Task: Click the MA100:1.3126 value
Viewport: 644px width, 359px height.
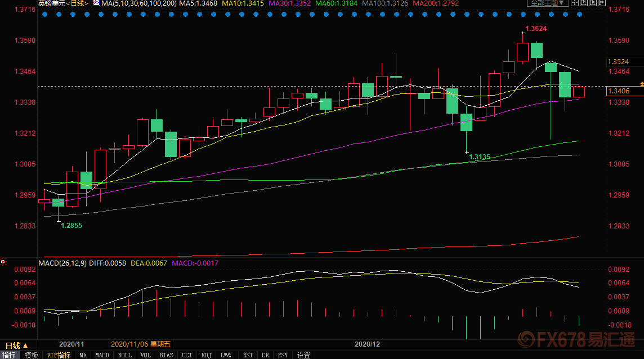Action: [385, 3]
